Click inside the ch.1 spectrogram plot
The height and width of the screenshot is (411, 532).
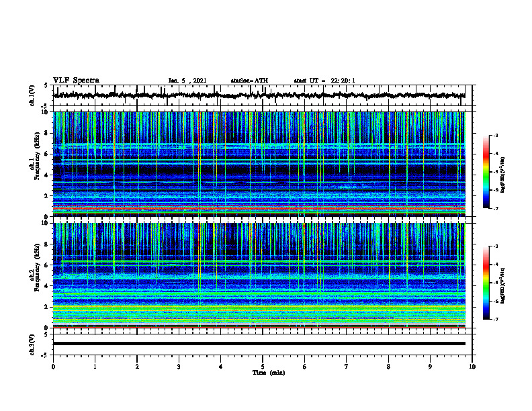[259, 164]
